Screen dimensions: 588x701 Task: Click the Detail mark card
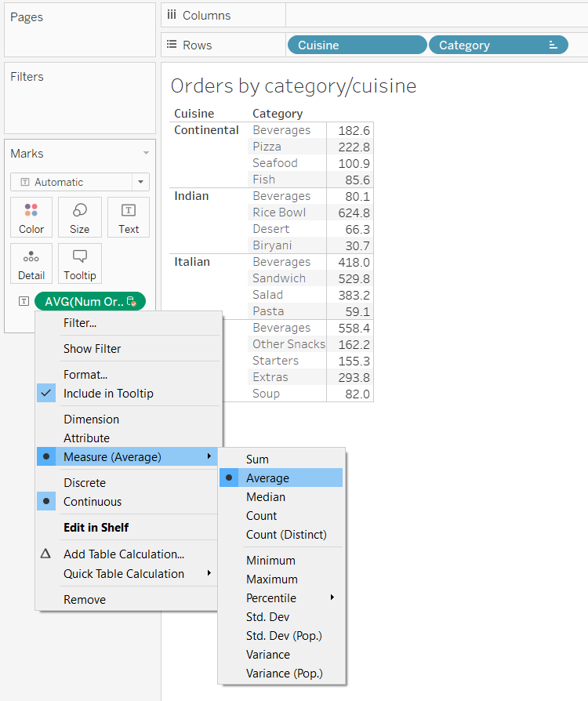tap(31, 263)
